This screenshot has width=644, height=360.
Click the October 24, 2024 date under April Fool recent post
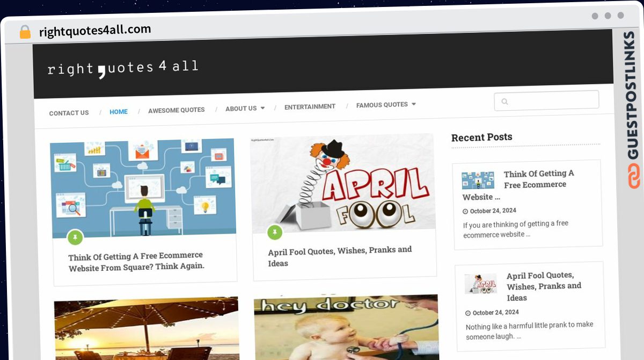[496, 312]
